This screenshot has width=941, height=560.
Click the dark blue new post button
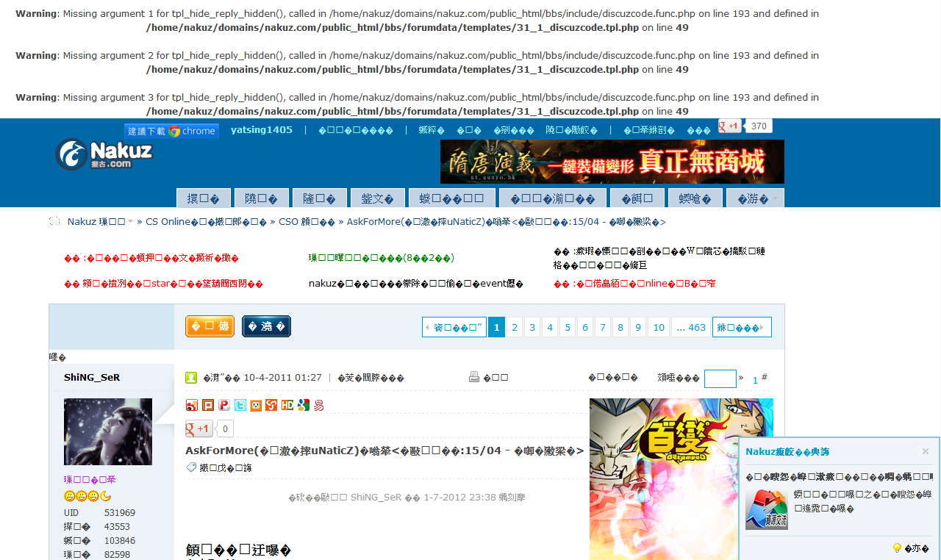click(266, 326)
